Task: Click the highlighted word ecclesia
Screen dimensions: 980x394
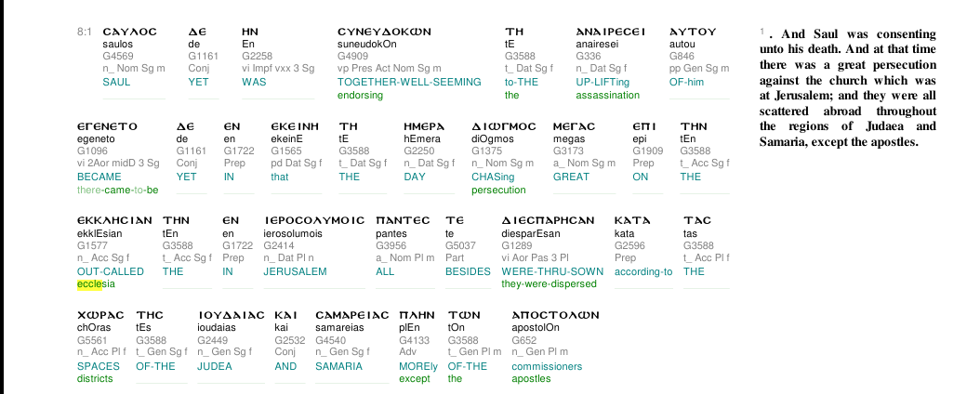Action: tap(96, 284)
